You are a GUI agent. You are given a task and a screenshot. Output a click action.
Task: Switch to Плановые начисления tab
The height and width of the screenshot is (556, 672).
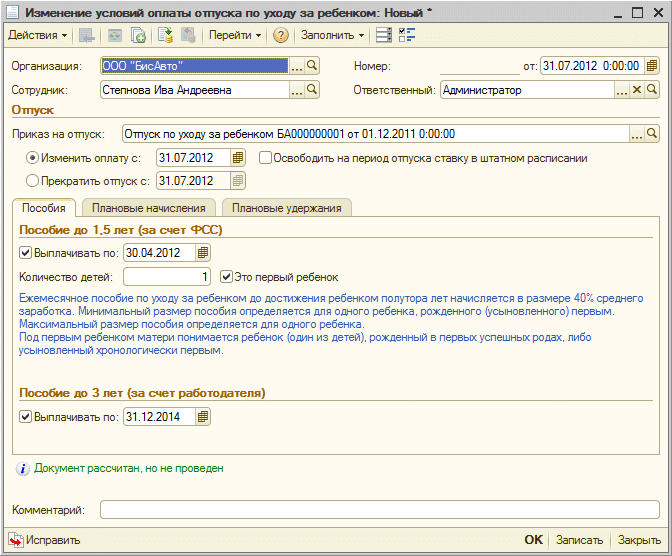(148, 208)
